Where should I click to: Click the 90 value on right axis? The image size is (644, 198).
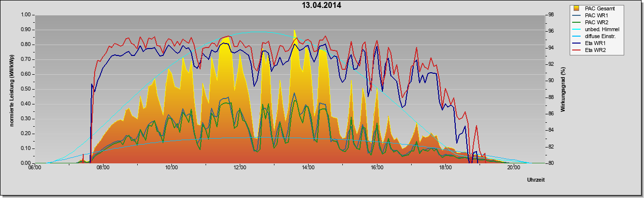(x=550, y=81)
